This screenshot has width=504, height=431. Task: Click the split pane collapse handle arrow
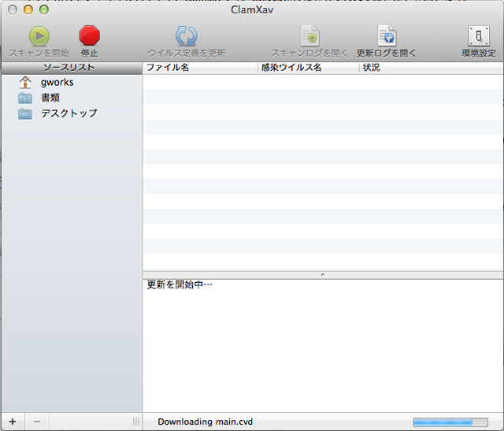(323, 275)
